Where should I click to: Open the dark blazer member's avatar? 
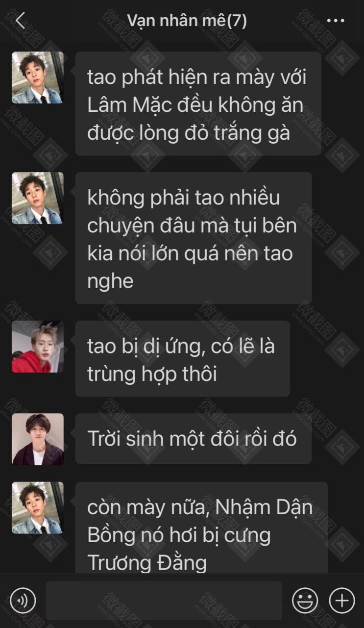coord(38,439)
